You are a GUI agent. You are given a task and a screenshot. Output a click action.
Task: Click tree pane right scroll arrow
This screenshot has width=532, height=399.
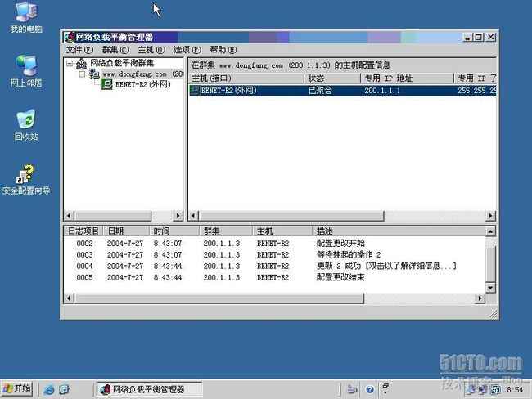pyautogui.click(x=178, y=216)
